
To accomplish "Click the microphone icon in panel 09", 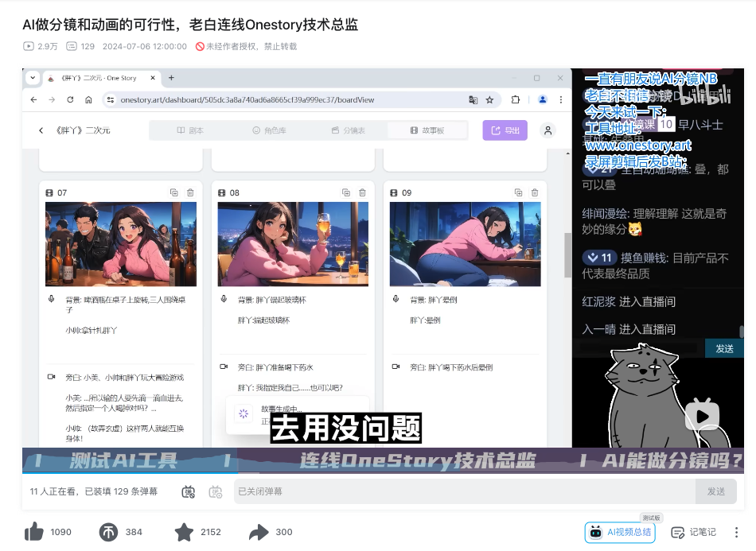I will (x=396, y=299).
